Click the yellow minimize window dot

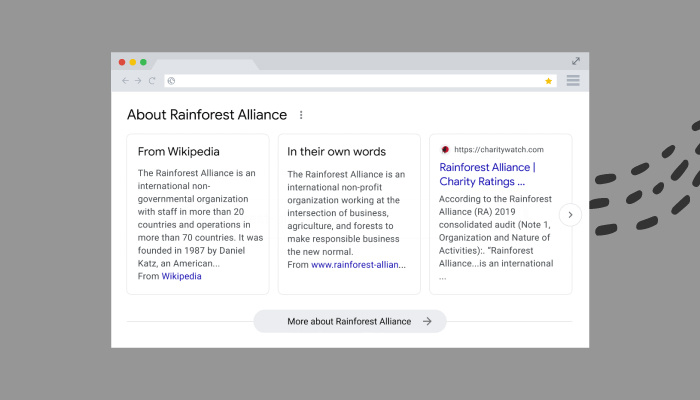pyautogui.click(x=133, y=62)
